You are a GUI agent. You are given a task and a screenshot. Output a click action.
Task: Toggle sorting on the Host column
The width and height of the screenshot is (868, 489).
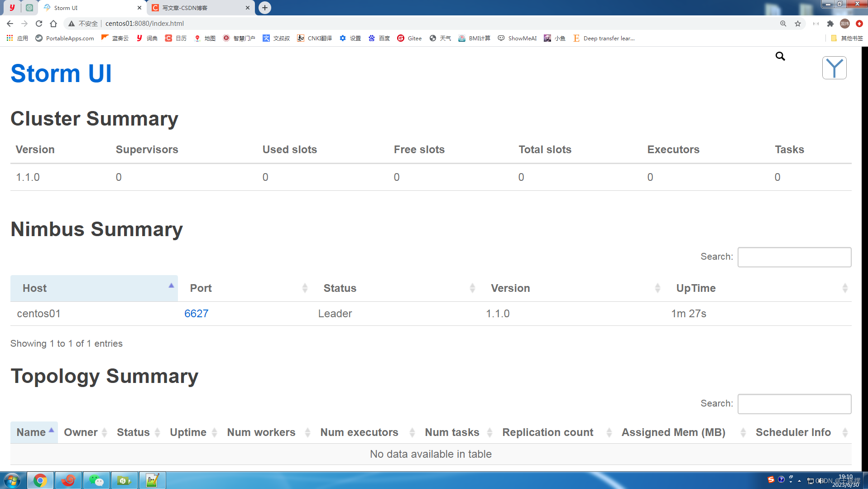(x=35, y=288)
